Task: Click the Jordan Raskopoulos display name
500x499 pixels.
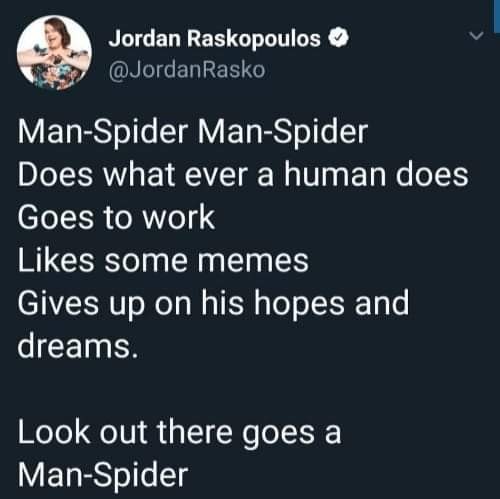Action: [214, 39]
